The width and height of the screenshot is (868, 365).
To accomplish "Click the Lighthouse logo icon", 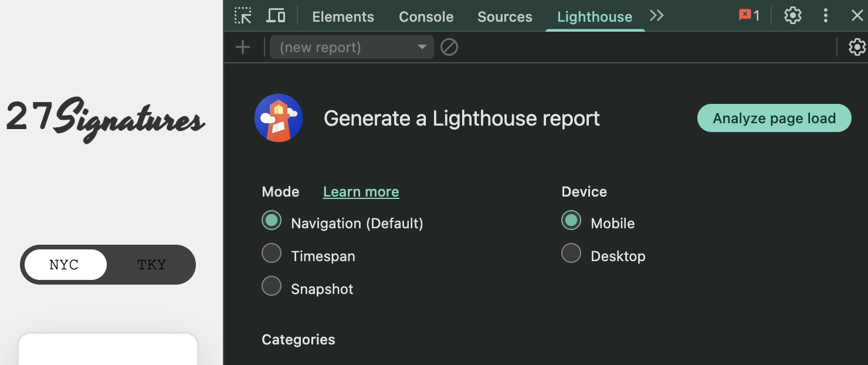I will 279,118.
